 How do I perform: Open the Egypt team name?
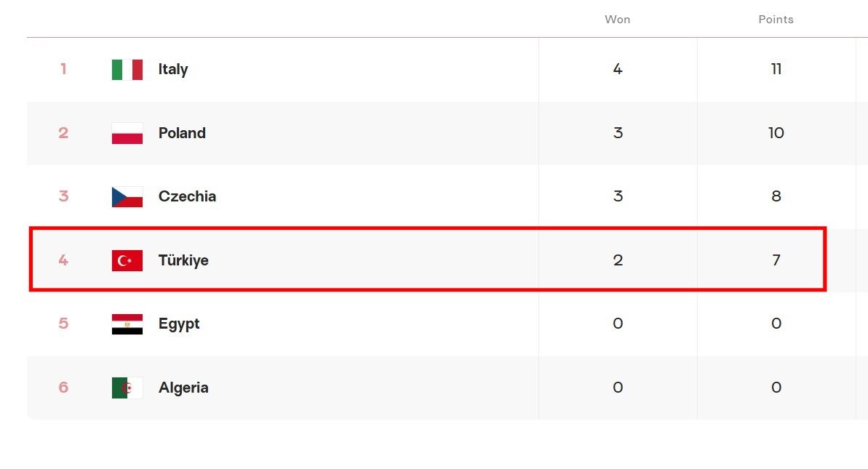coord(179,324)
